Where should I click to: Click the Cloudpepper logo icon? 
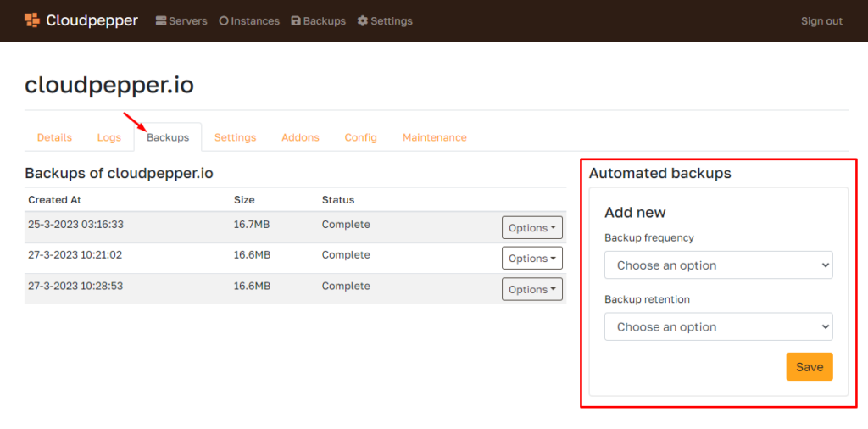[31, 20]
